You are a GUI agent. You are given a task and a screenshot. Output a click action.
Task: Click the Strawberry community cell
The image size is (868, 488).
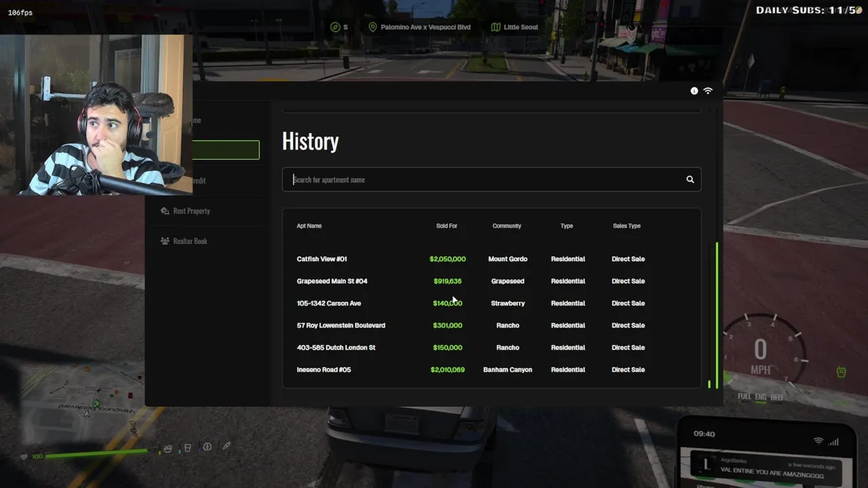coord(508,303)
